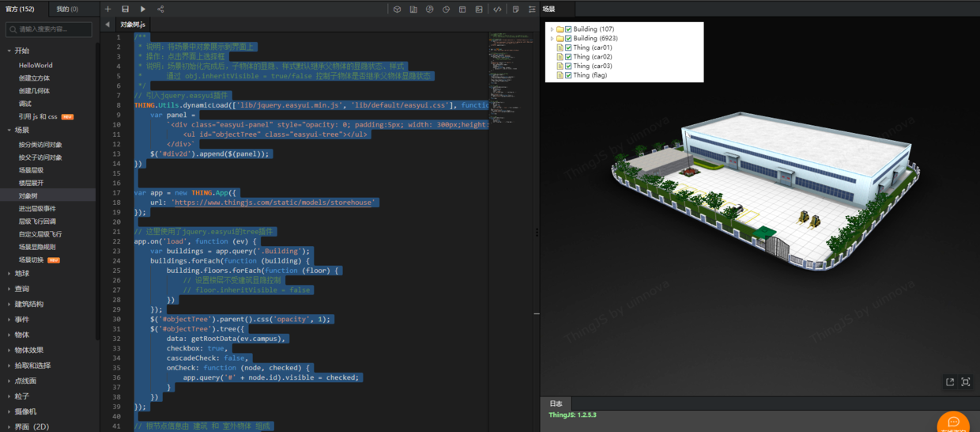Click the code brackets icon in toolbar
The height and width of the screenshot is (432, 980).
pyautogui.click(x=497, y=9)
